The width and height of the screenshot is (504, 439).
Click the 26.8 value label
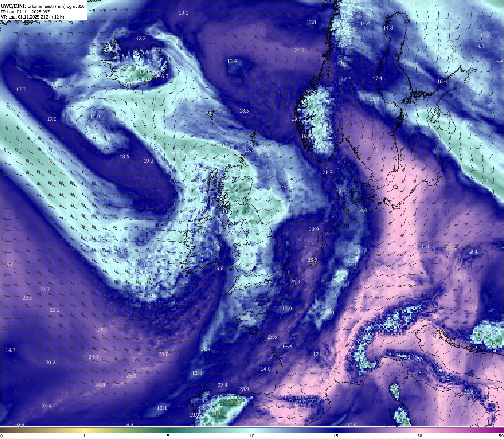coord(131,376)
